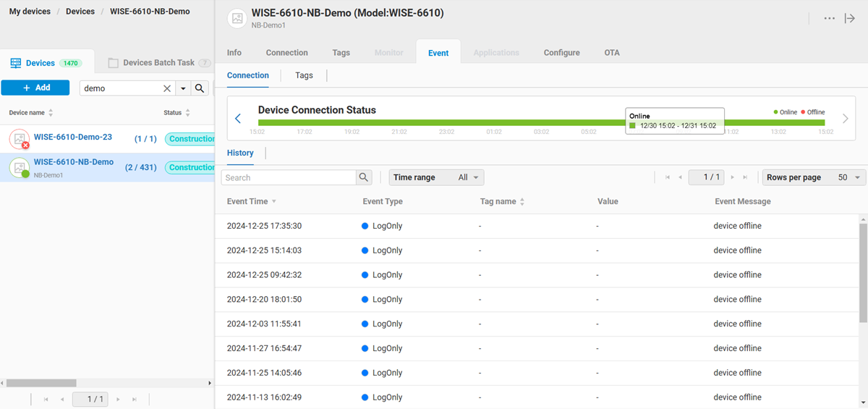Screen dimensions: 868x409
Task: Open the Rows per page dropdown
Action: point(814,177)
